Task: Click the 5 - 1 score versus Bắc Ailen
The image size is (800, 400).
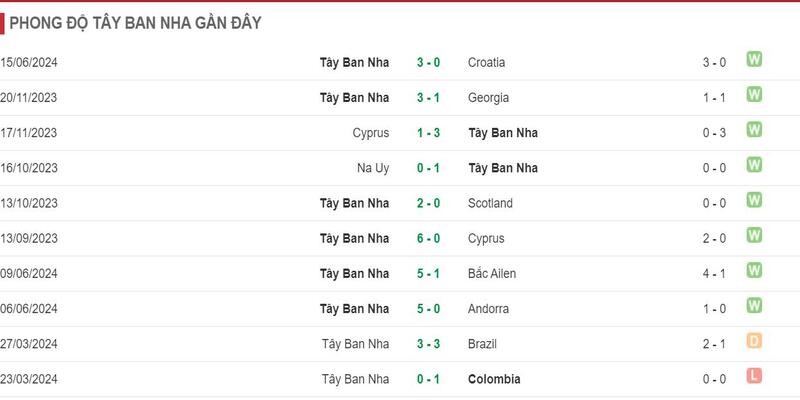Action: (x=428, y=274)
